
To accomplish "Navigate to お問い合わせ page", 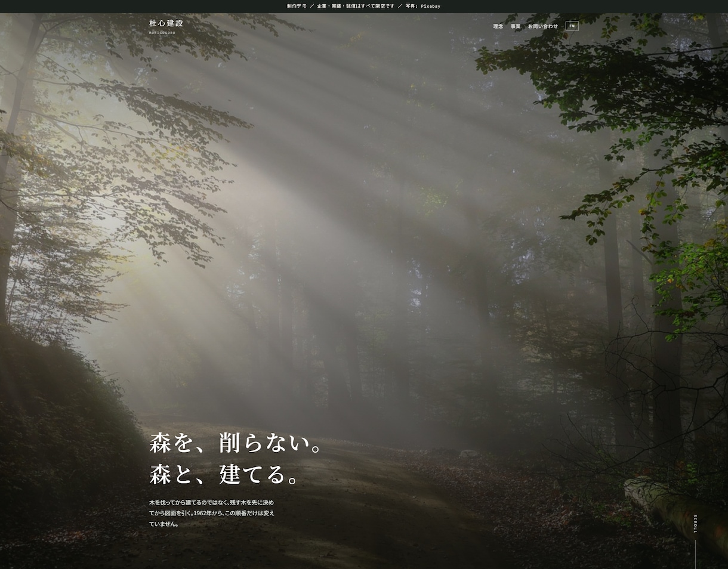I will coord(543,26).
